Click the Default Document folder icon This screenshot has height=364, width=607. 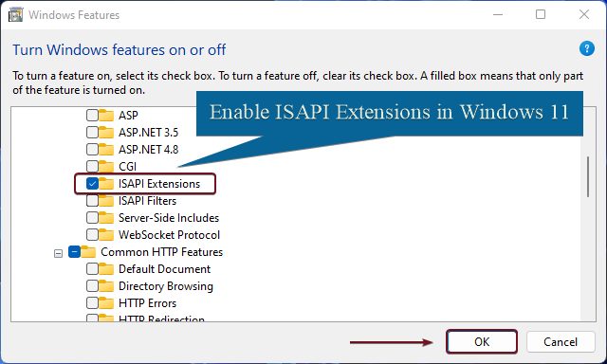pos(106,269)
